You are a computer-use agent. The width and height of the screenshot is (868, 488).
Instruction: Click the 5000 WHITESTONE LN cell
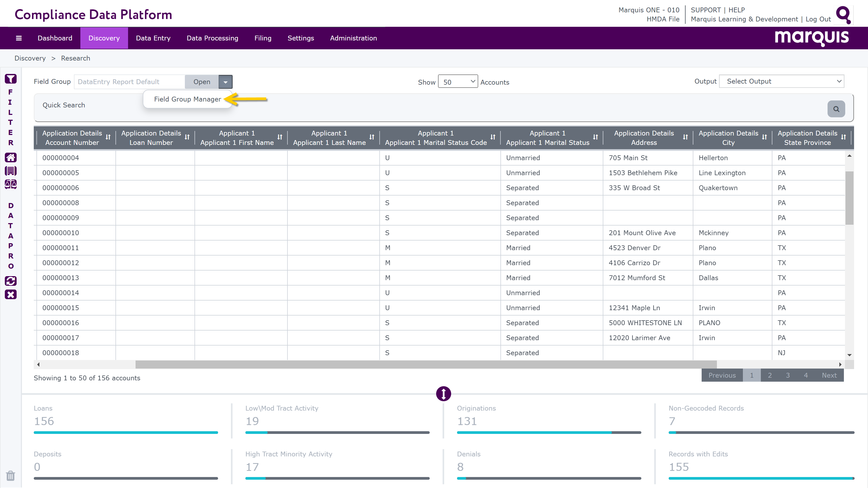648,323
